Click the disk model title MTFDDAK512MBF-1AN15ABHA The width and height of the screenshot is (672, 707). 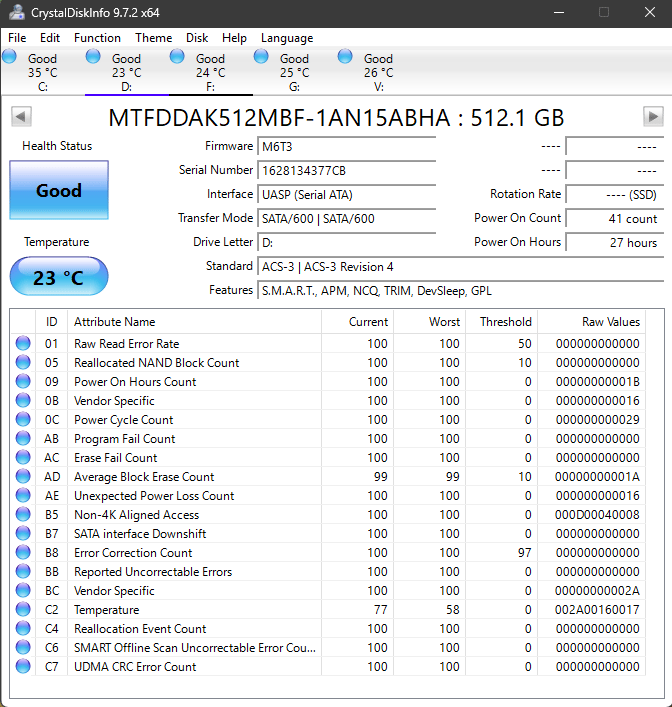279,118
